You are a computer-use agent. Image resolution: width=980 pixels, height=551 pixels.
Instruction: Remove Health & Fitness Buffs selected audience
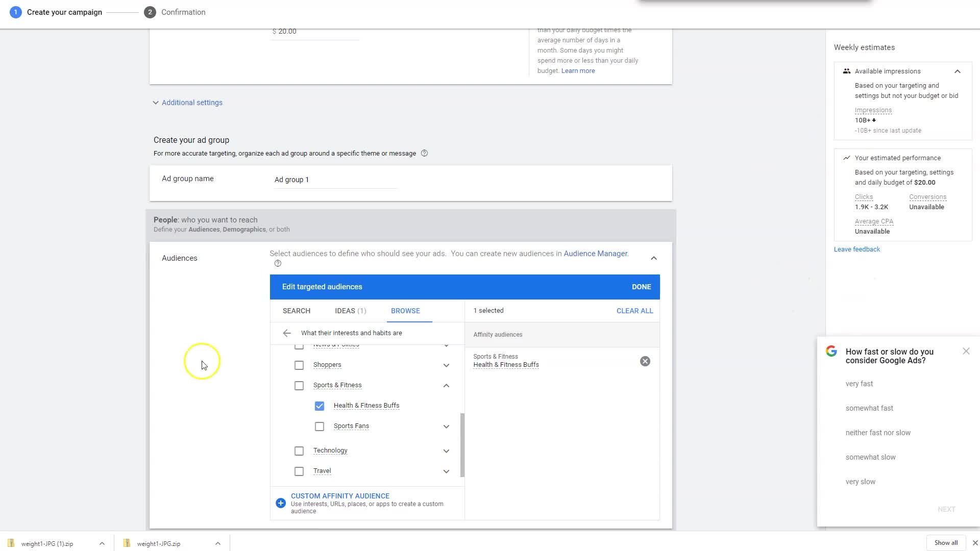[645, 361]
